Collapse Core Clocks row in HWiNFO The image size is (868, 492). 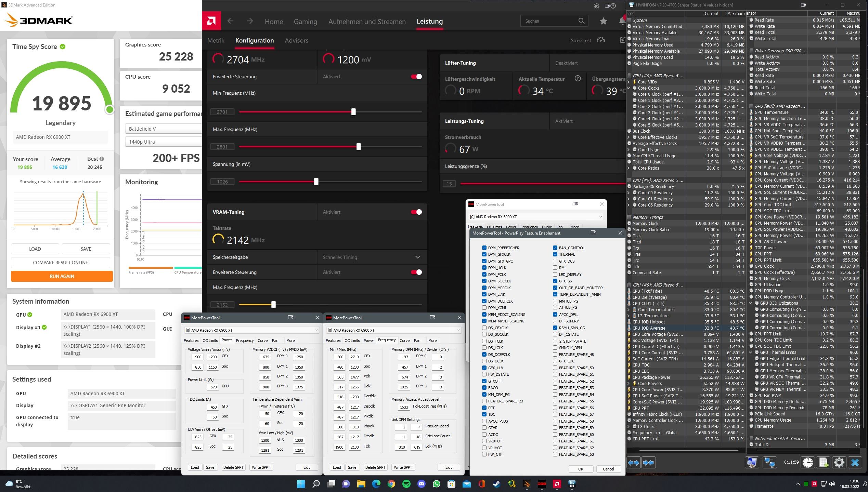click(x=629, y=88)
